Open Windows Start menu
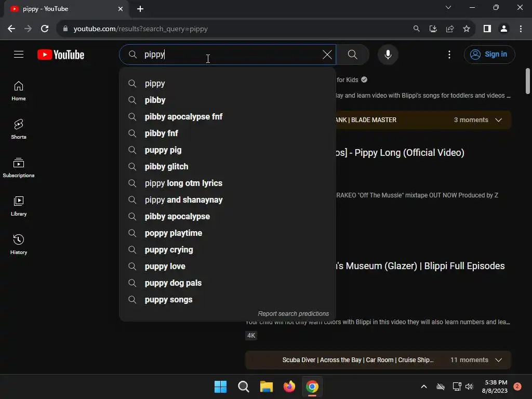The image size is (532, 399). point(220,387)
